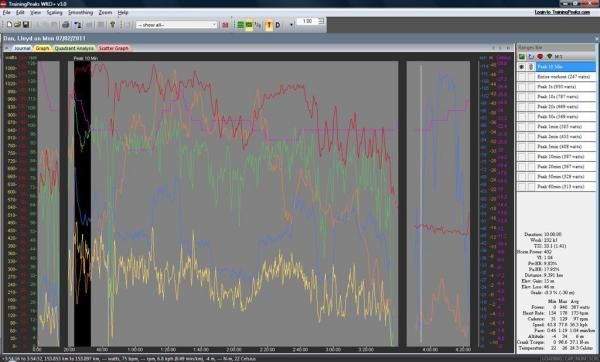
Task: Click the white vertical cursor line on graph
Action: [x=421, y=203]
